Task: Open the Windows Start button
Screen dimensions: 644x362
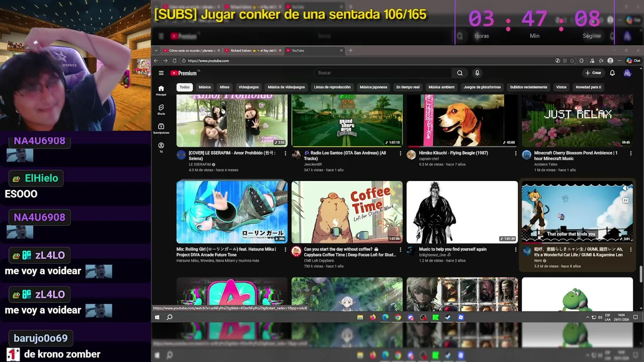Action: pos(157,317)
